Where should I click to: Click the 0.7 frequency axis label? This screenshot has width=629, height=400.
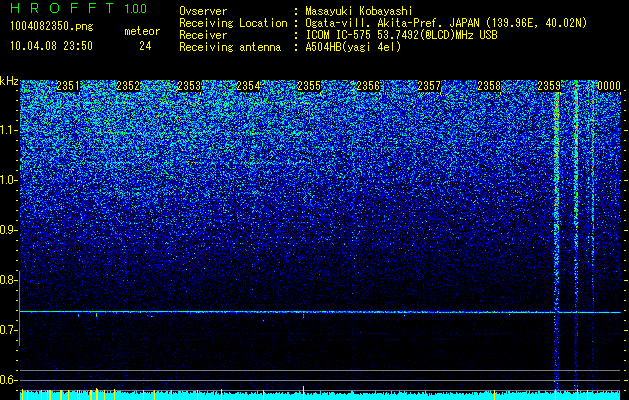point(8,330)
